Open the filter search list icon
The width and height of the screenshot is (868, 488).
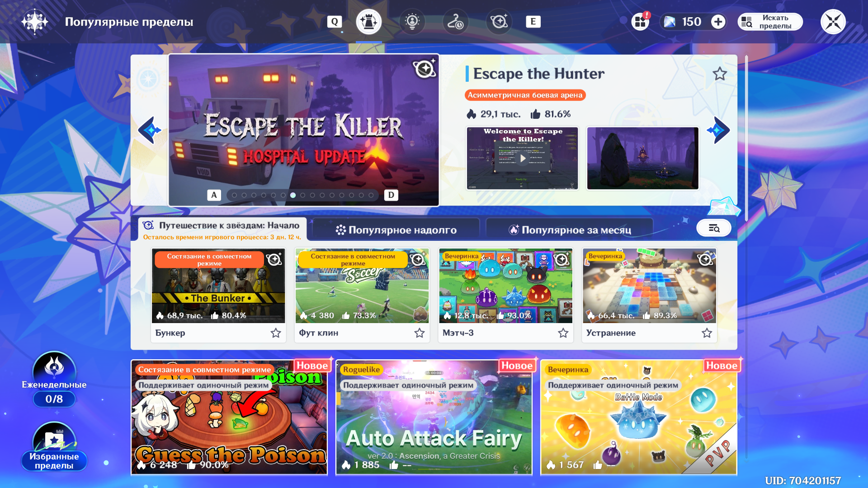(x=714, y=228)
